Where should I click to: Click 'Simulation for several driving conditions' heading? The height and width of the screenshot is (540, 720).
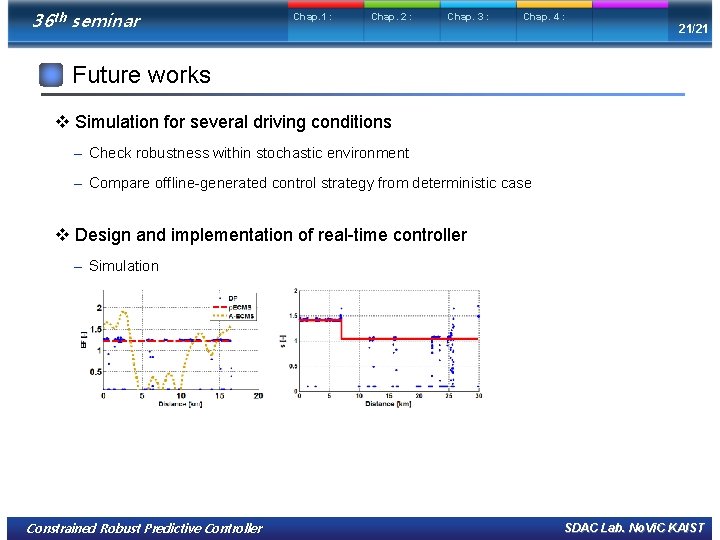click(233, 122)
